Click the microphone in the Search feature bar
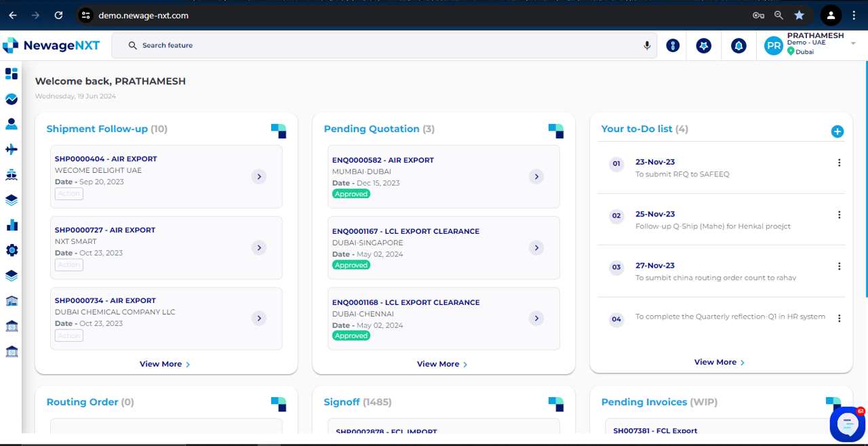This screenshot has width=868, height=446. point(647,45)
